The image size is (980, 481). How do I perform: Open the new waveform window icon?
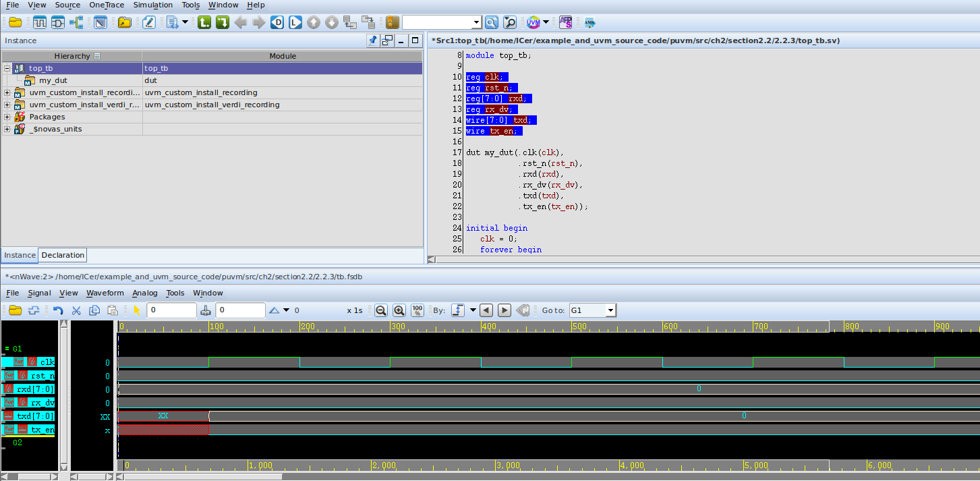pos(40,22)
